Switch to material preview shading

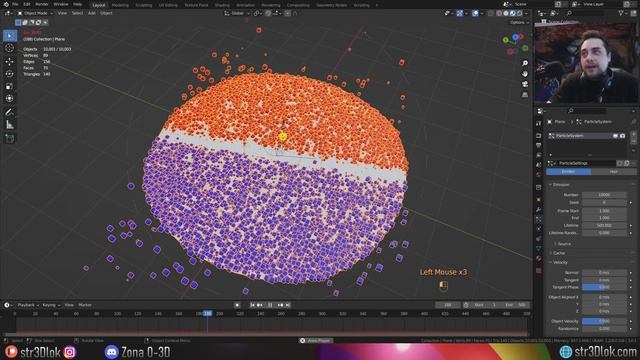(513, 13)
